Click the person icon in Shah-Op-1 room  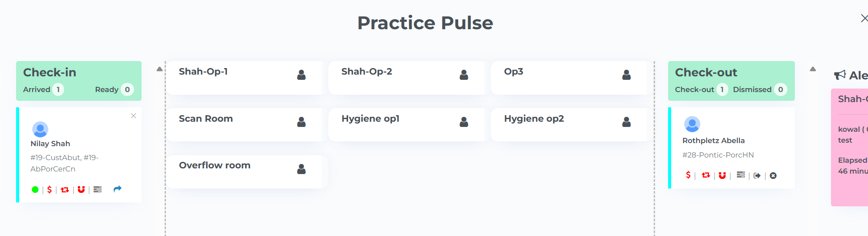tap(301, 75)
